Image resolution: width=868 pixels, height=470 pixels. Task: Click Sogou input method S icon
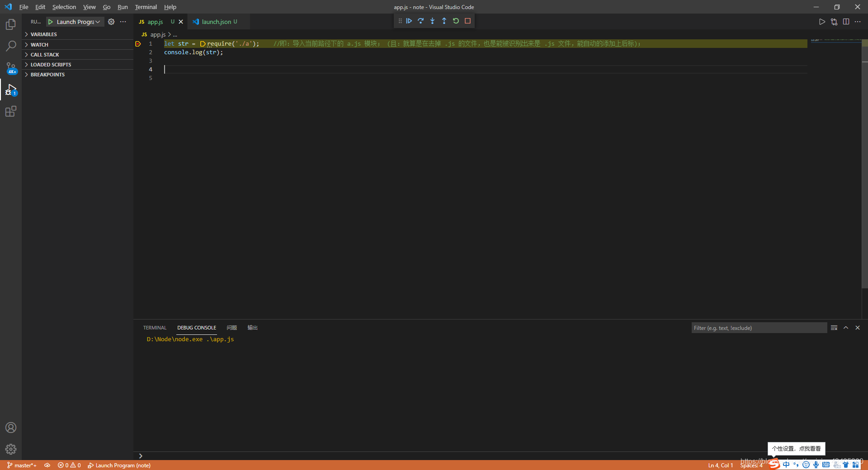774,464
